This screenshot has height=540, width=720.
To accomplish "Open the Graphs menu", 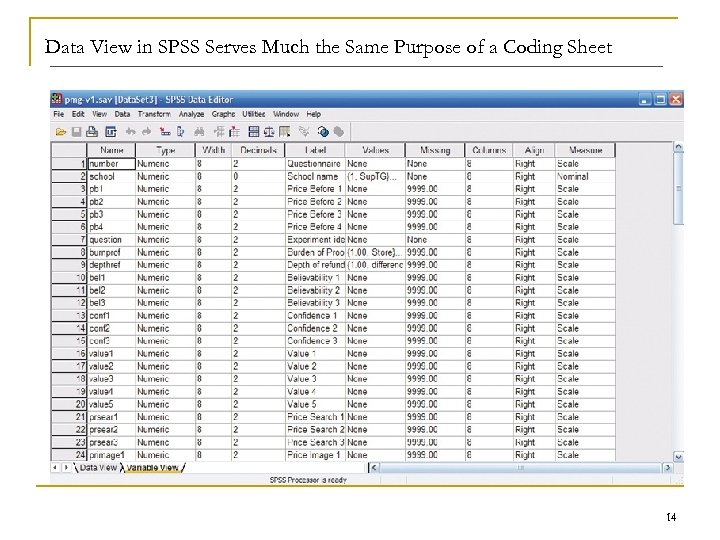I will tap(223, 114).
